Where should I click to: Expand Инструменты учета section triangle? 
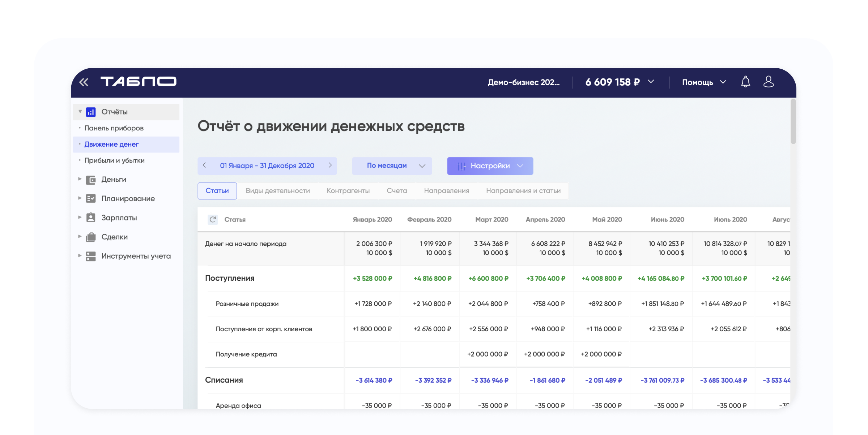click(80, 255)
